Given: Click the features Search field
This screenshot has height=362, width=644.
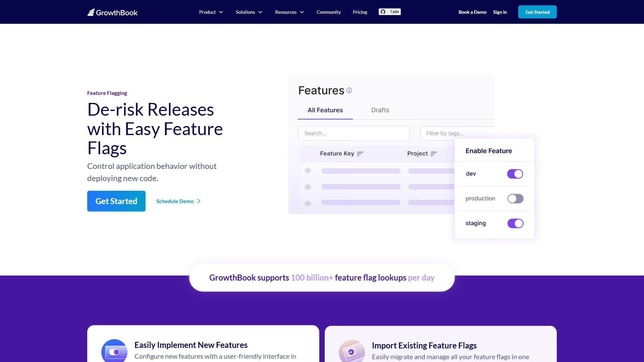Looking at the screenshot, I should (354, 133).
